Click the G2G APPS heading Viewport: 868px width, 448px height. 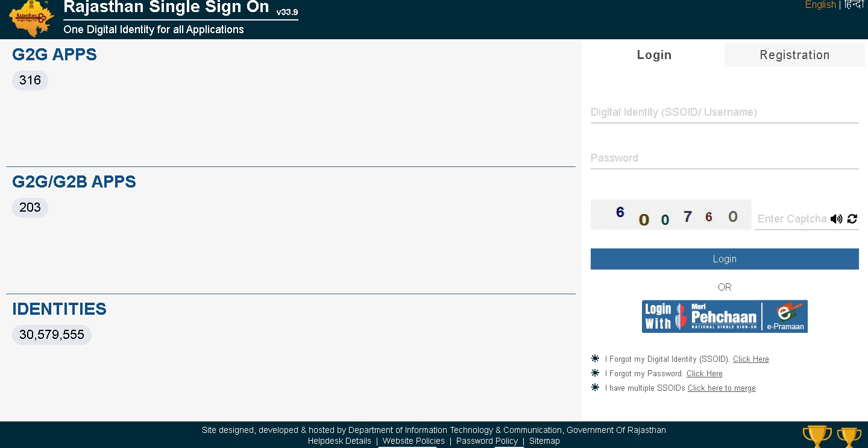(x=54, y=54)
